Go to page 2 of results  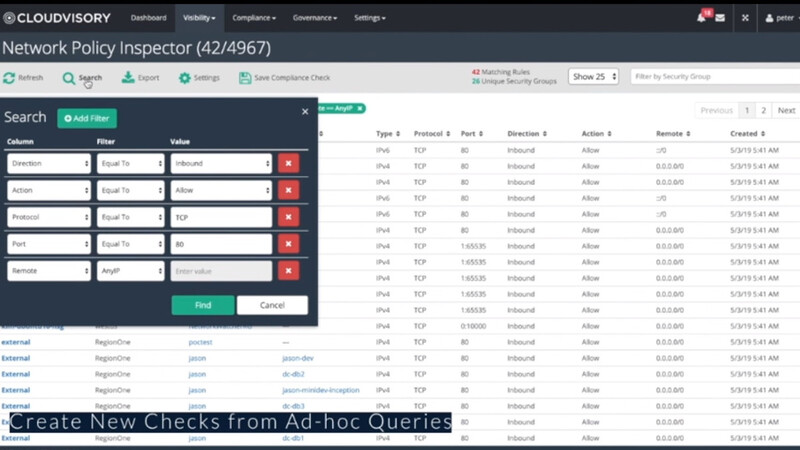tap(764, 111)
